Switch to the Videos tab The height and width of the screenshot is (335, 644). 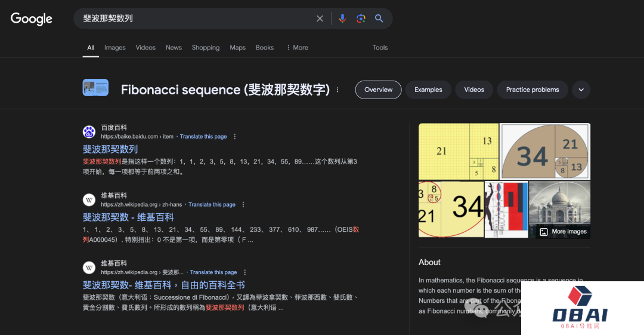(145, 48)
